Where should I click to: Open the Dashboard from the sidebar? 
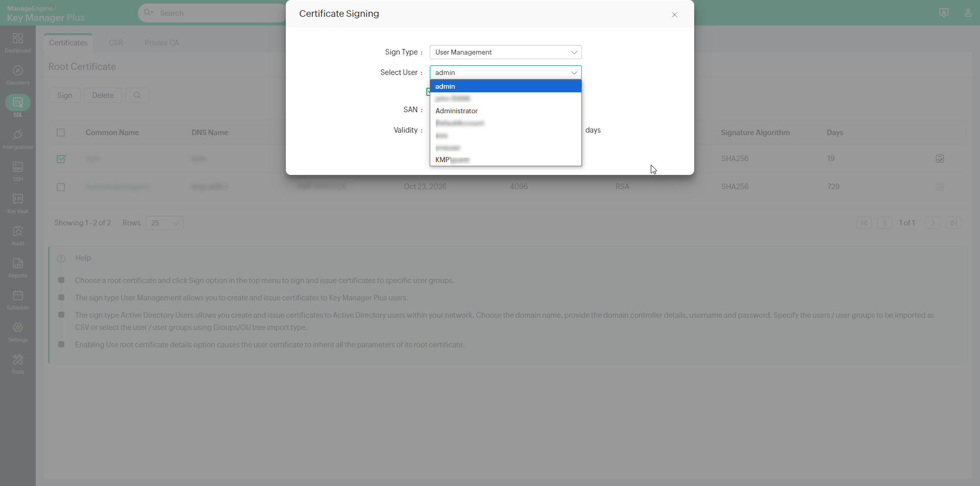tap(18, 41)
